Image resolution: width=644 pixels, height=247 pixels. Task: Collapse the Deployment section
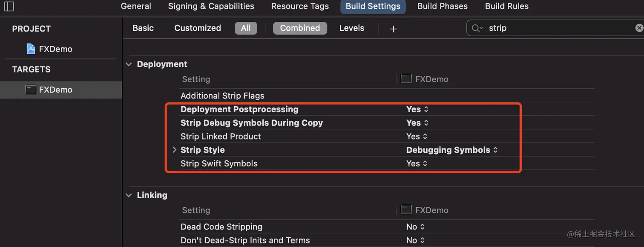[x=129, y=64]
